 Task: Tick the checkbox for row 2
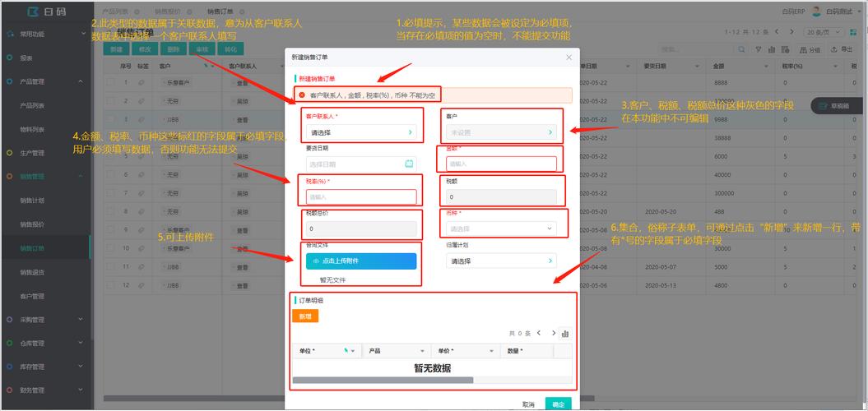111,101
